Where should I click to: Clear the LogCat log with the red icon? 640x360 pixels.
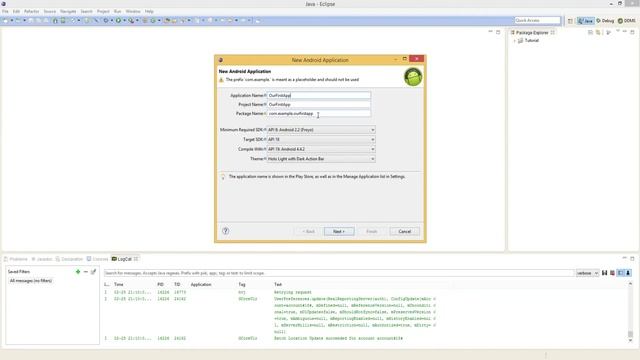[x=612, y=273]
